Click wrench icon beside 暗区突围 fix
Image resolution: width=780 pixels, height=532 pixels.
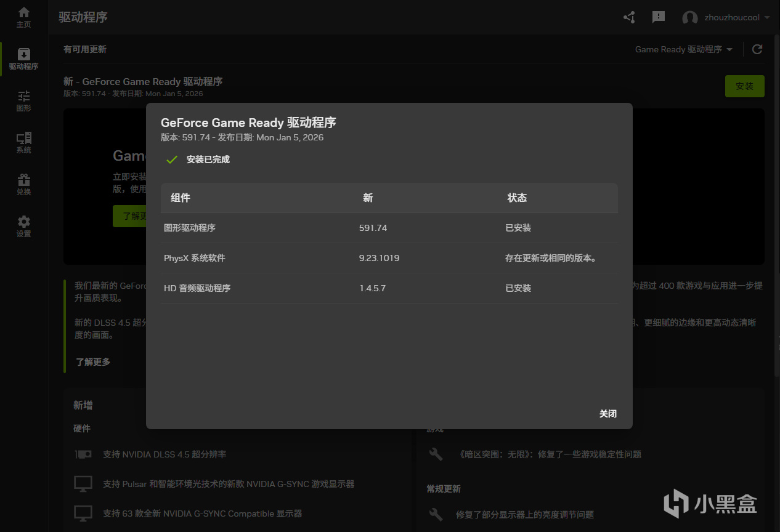pos(436,454)
